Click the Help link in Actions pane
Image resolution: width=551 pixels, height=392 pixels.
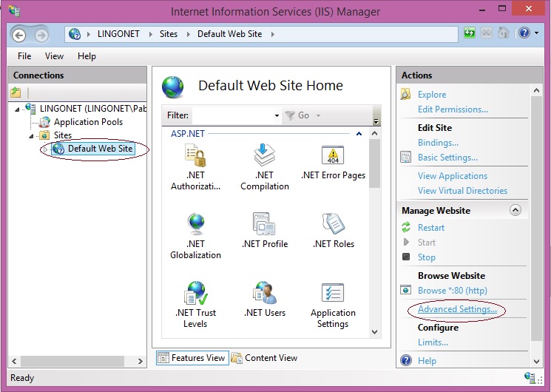(x=427, y=361)
